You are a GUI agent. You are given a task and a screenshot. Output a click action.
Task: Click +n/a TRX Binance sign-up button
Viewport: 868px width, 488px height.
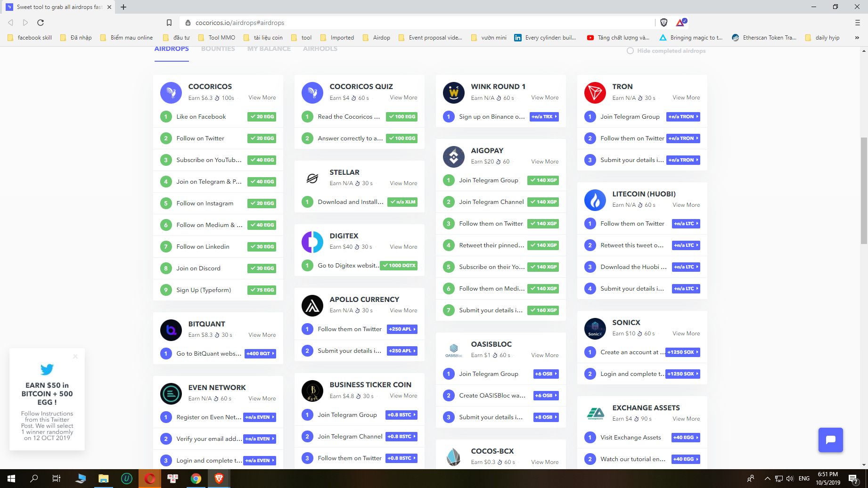[x=544, y=117]
